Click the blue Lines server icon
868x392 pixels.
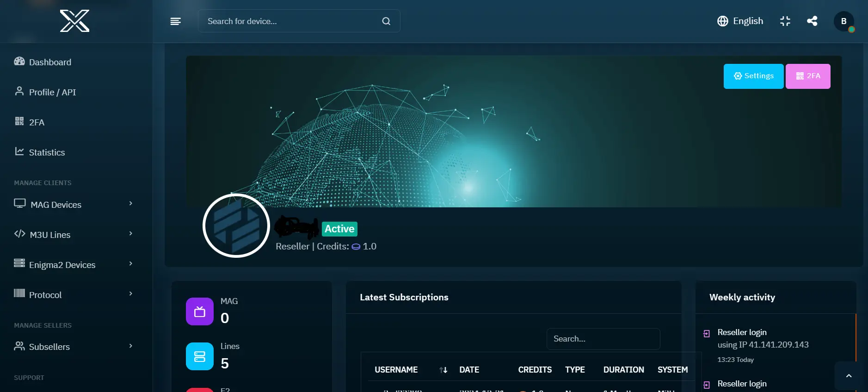[200, 356]
